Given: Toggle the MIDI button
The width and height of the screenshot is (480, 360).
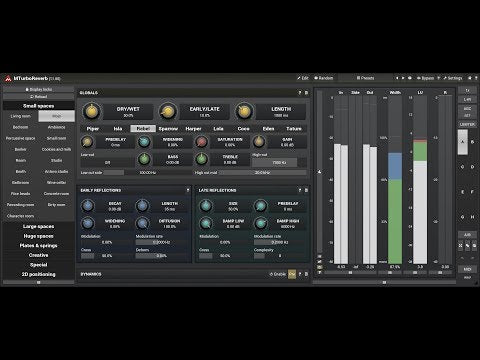Looking at the screenshot, I should coord(467,269).
